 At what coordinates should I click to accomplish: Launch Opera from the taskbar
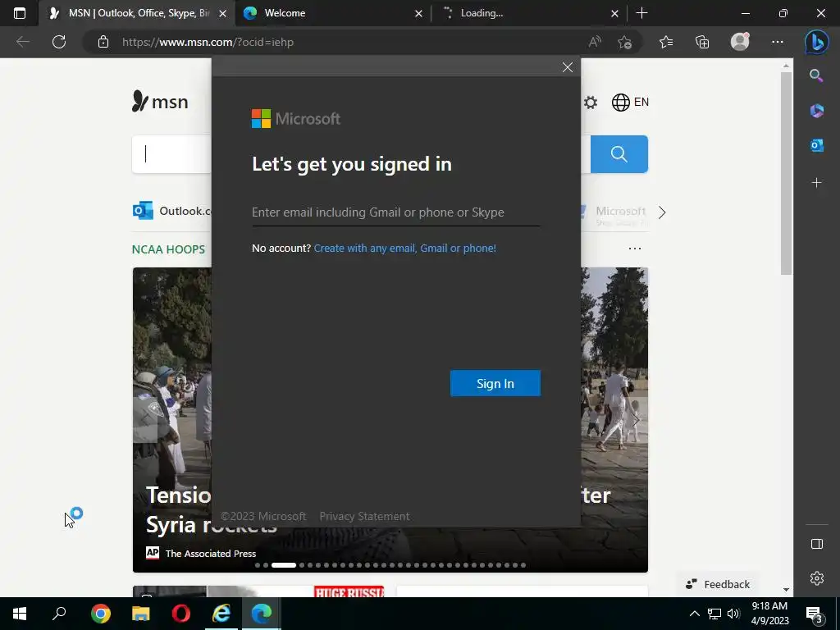pos(181,614)
